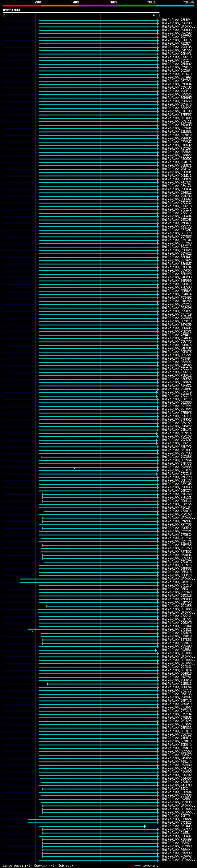
Task: Select hit UniRef100_P23344
Action: pyautogui.click(x=177, y=626)
